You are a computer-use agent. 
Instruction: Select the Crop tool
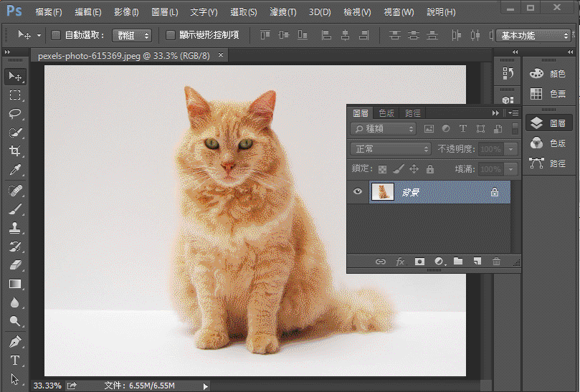tap(15, 150)
